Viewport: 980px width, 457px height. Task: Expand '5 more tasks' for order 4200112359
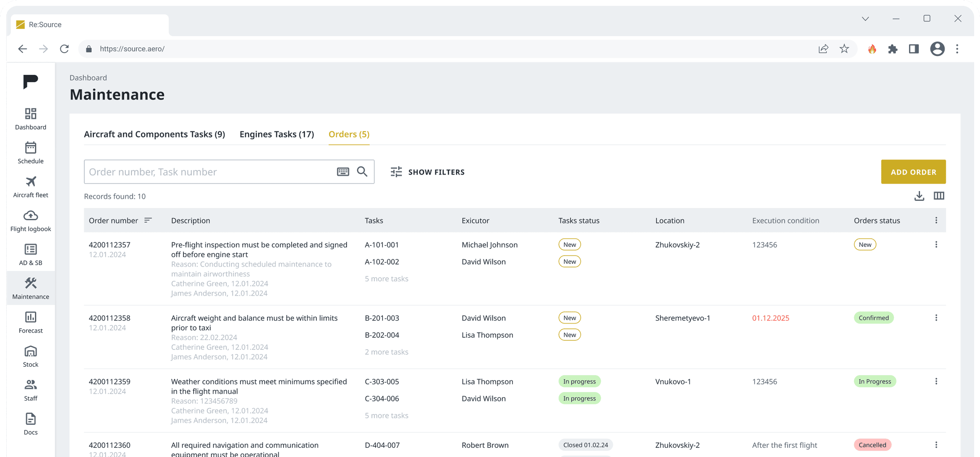387,416
